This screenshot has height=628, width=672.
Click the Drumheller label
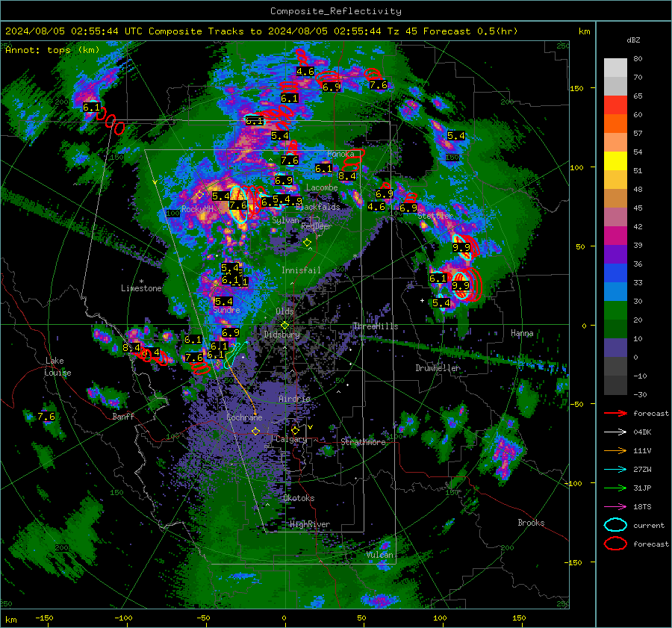[x=438, y=368]
